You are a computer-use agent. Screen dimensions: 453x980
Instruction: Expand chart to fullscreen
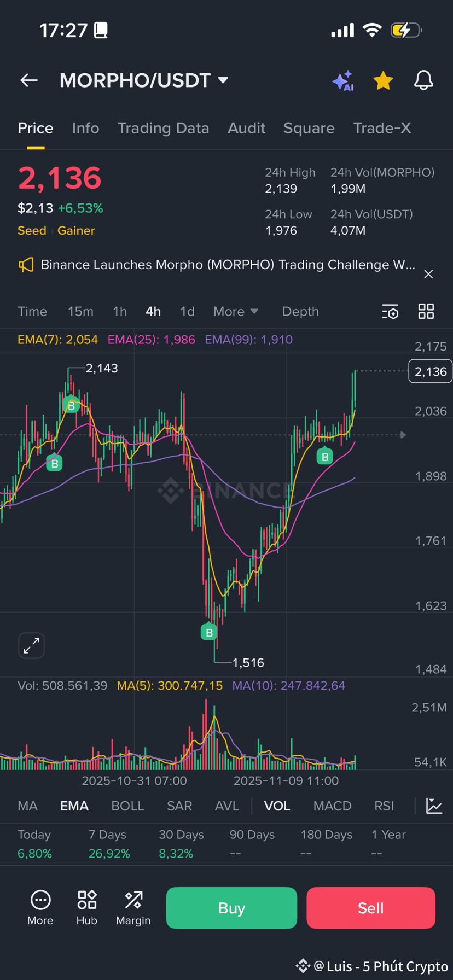(31, 646)
